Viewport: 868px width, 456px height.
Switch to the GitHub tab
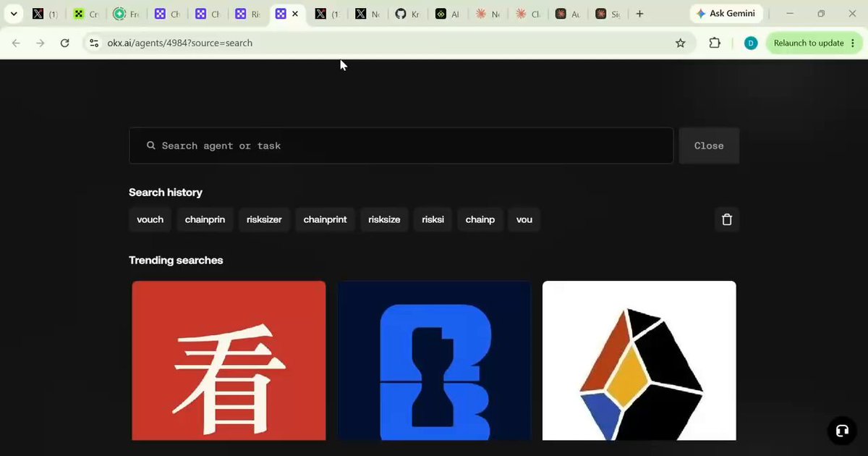407,14
